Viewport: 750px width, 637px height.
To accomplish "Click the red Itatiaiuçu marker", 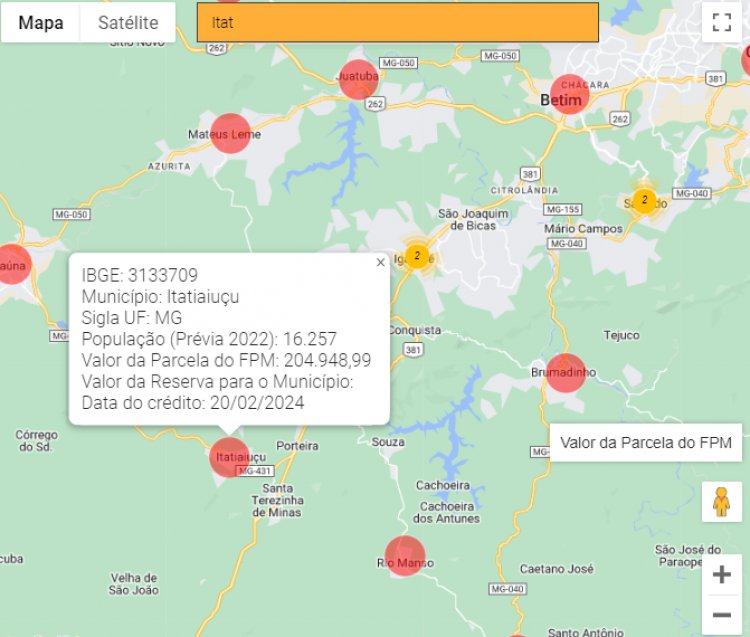I will 229,457.
